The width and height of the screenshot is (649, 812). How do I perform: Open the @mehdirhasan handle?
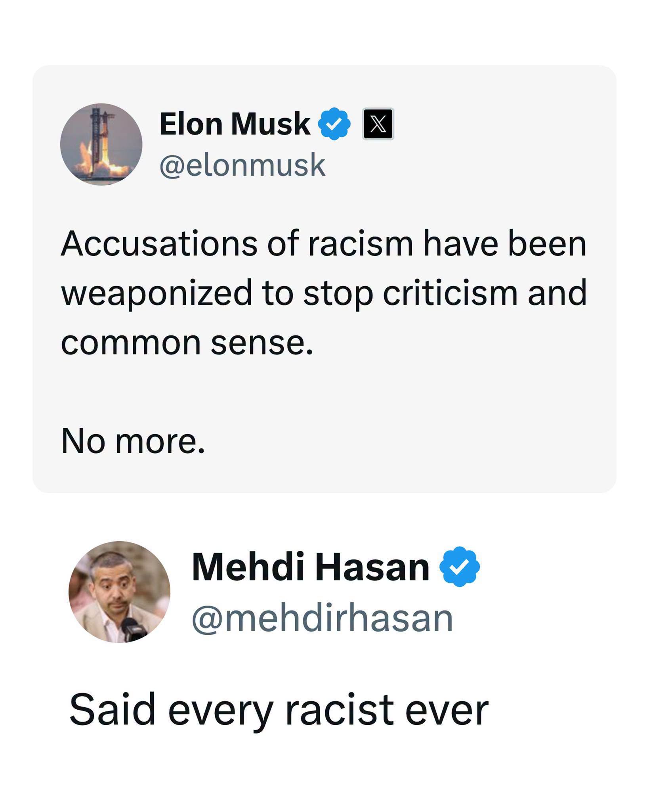(323, 619)
